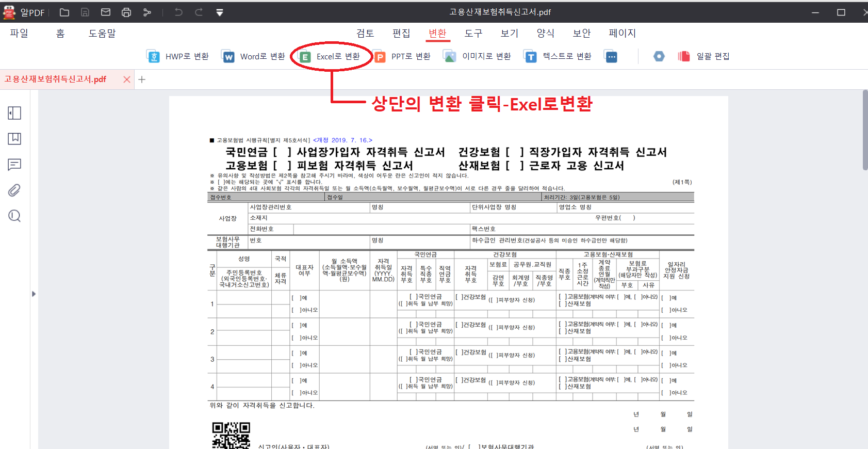Open the quick access toolbar dropdown arrow

coord(220,12)
